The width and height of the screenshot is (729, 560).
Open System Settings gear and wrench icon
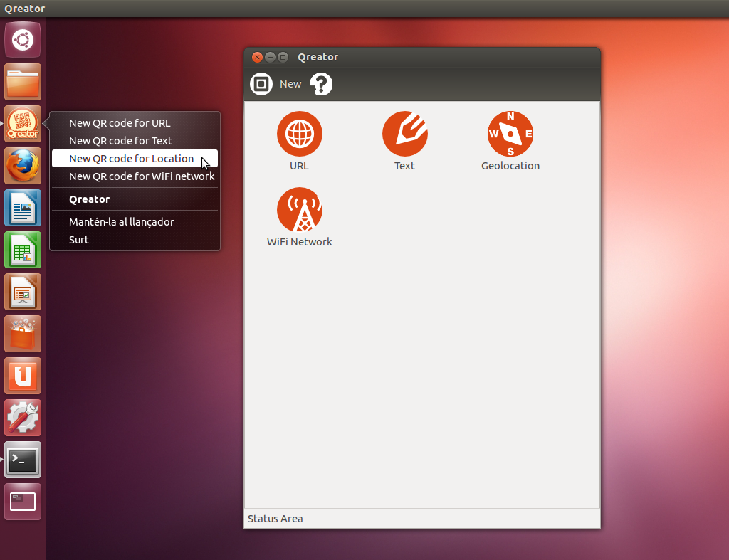point(23,418)
